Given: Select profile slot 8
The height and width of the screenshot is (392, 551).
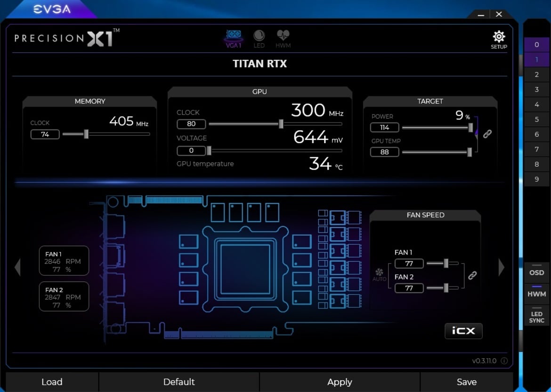Looking at the screenshot, I should tap(536, 164).
